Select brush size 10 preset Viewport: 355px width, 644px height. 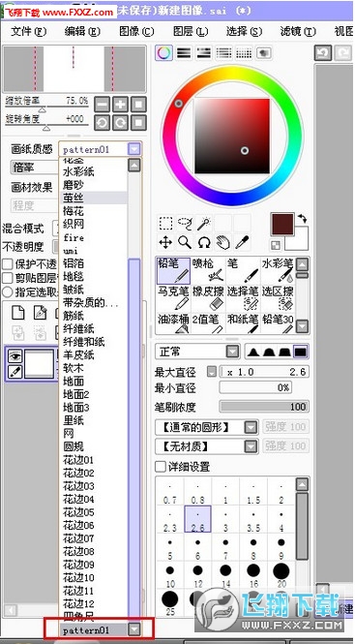[x=170, y=574]
